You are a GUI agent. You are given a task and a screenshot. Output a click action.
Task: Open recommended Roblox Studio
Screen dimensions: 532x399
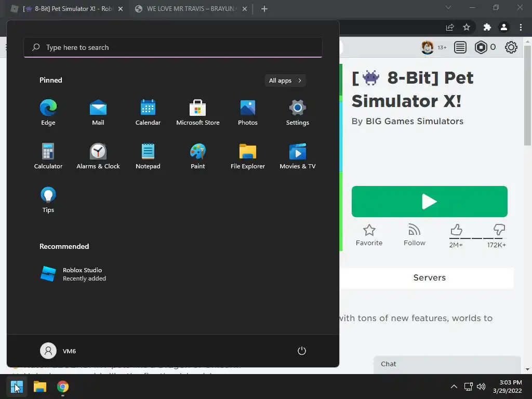pyautogui.click(x=73, y=274)
